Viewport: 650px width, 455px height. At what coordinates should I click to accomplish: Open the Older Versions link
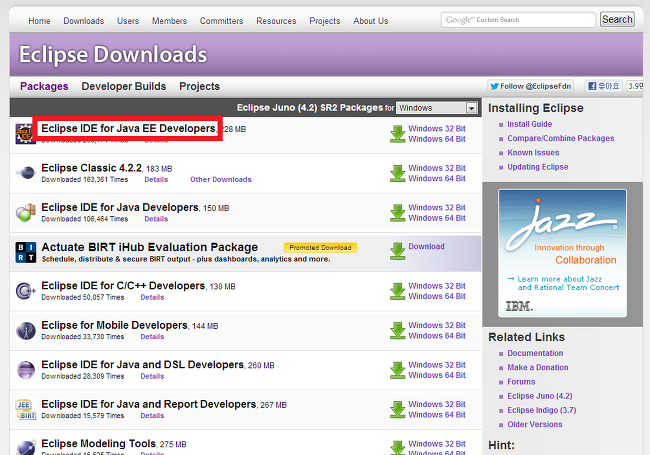click(535, 424)
